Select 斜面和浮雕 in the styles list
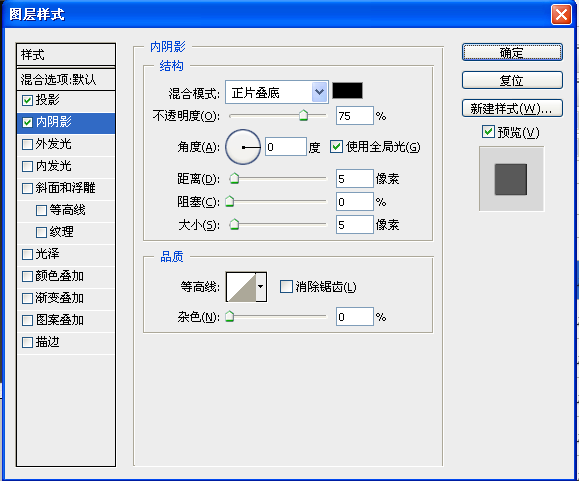Screen dimensions: 579x481 66,188
